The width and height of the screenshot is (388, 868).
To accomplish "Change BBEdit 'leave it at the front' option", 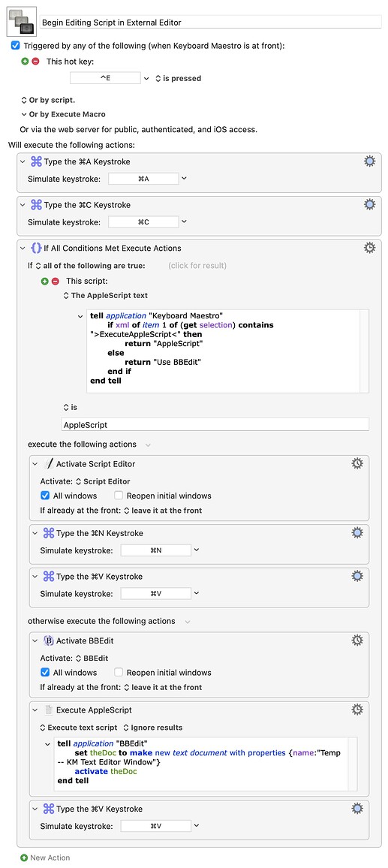I will (x=163, y=687).
